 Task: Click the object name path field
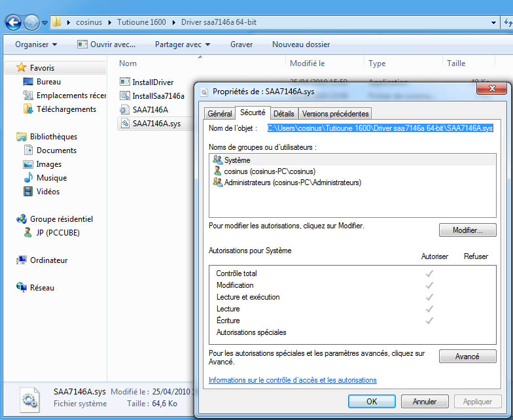click(x=380, y=128)
